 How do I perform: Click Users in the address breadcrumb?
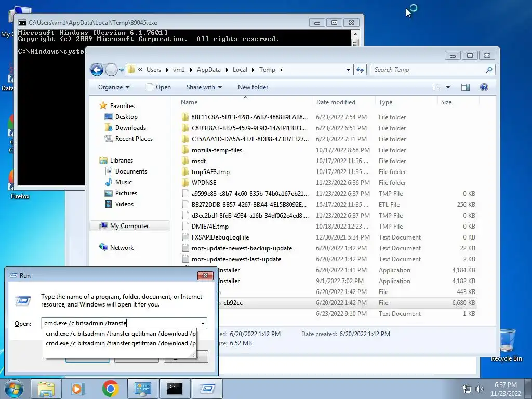[154, 70]
